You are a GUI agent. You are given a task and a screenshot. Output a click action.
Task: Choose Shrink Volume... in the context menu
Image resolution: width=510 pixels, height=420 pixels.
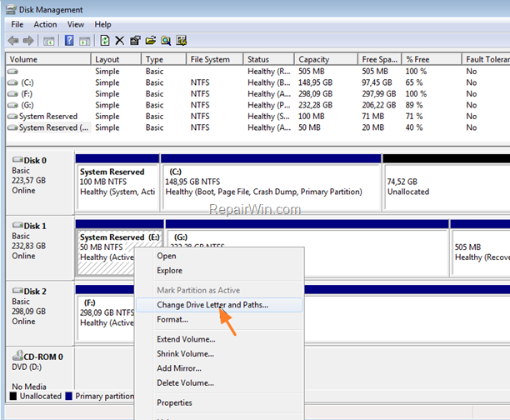tap(219, 353)
